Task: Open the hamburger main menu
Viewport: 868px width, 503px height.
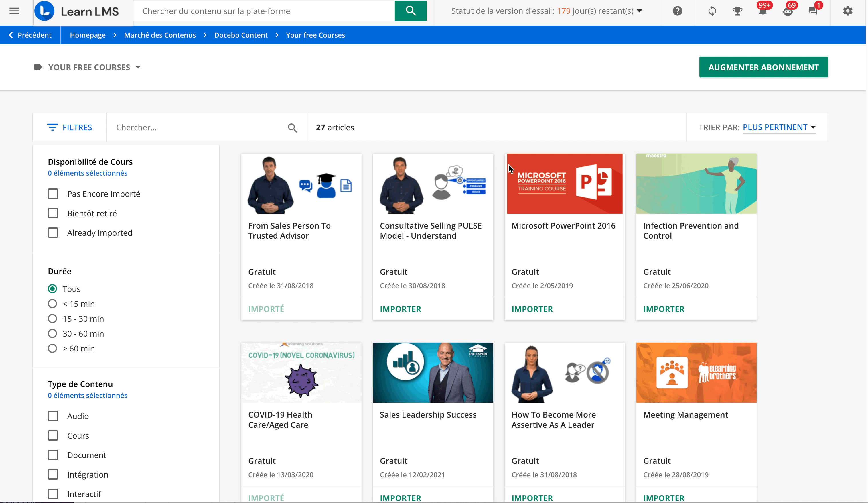Action: click(x=14, y=11)
